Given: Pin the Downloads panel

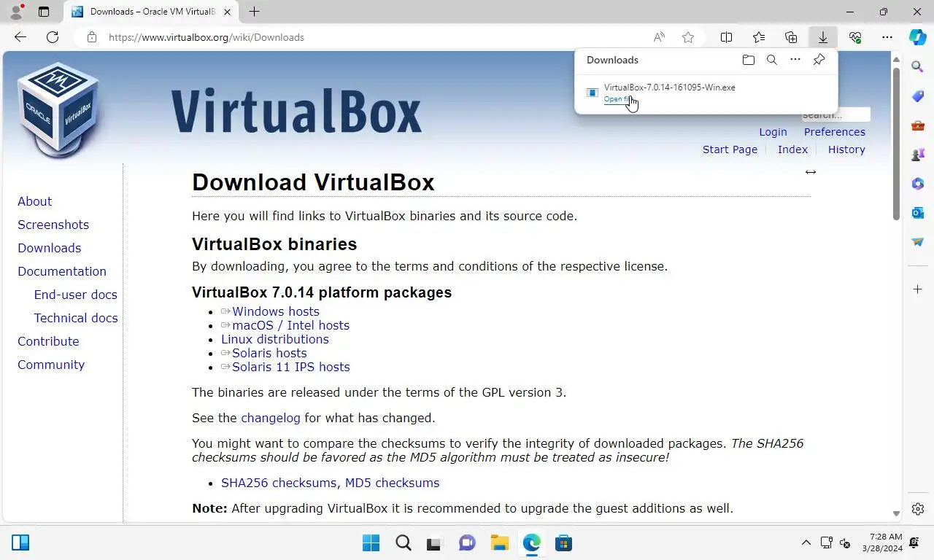Looking at the screenshot, I should pos(819,60).
